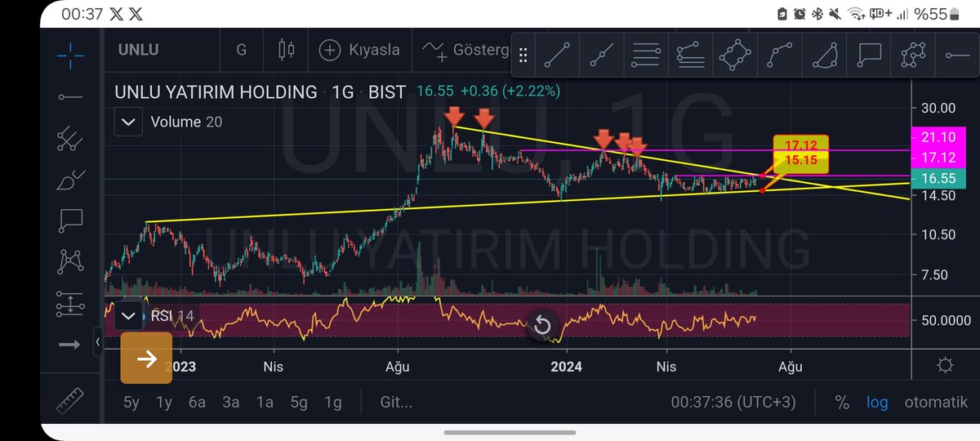The image size is (980, 441).
Task: Select the rotated rectangle tool
Action: pos(734,55)
